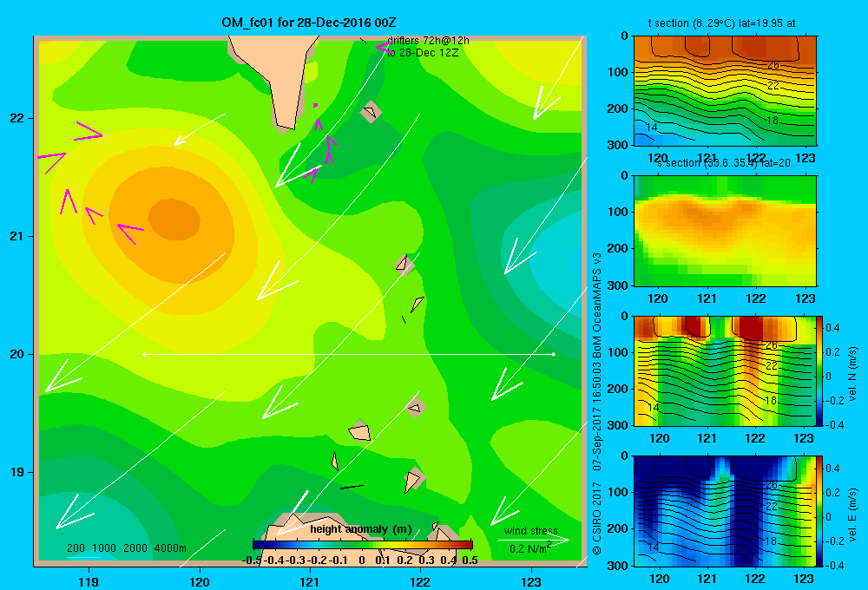
Task: Click latitude label '21' on main map axis
Action: (x=16, y=236)
